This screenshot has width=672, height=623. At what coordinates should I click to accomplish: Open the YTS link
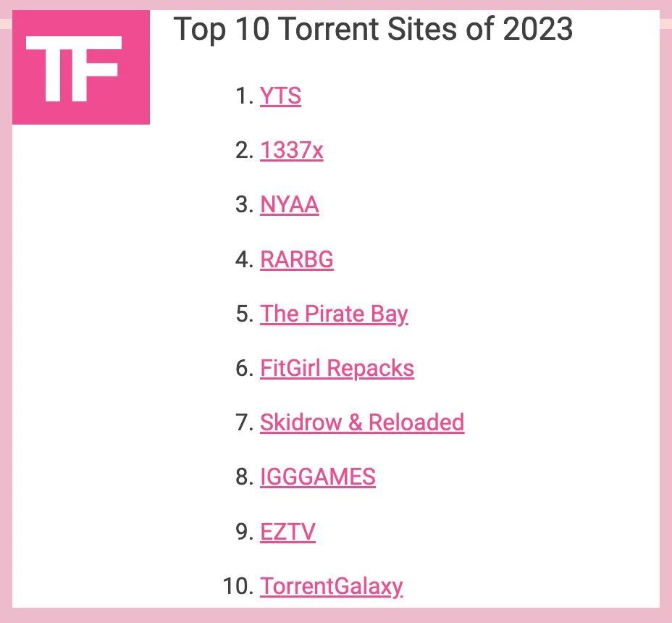[x=280, y=96]
